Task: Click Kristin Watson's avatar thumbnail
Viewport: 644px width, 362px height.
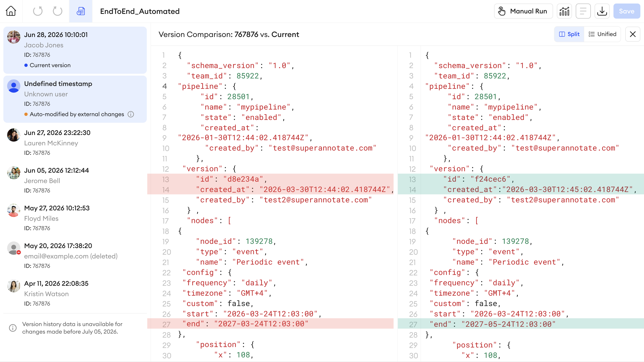Action: click(13, 286)
